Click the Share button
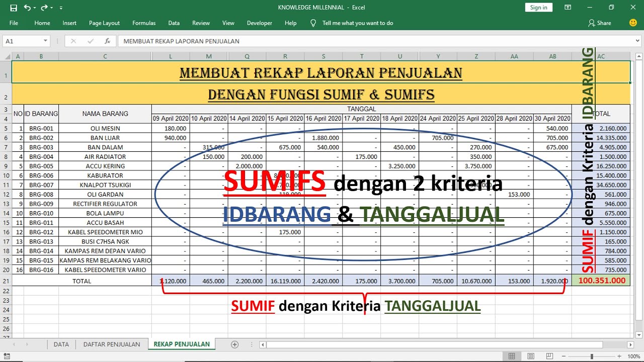The height and width of the screenshot is (362, 644). 599,23
